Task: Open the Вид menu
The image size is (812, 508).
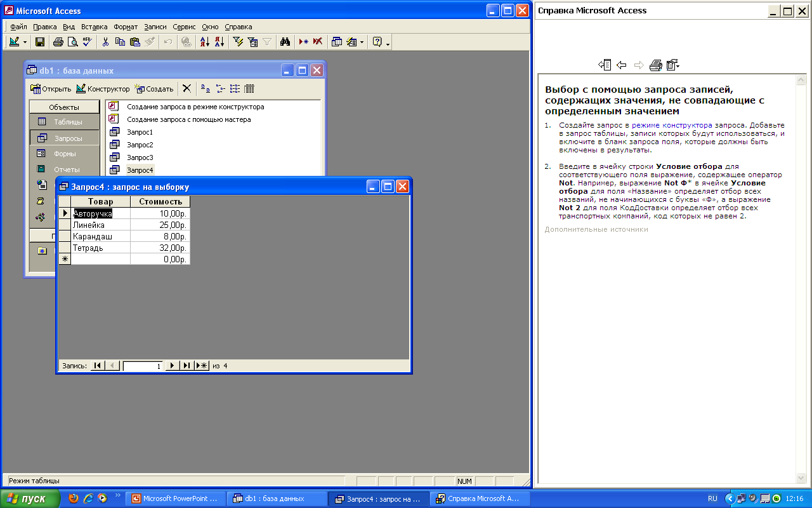Action: tap(69, 27)
